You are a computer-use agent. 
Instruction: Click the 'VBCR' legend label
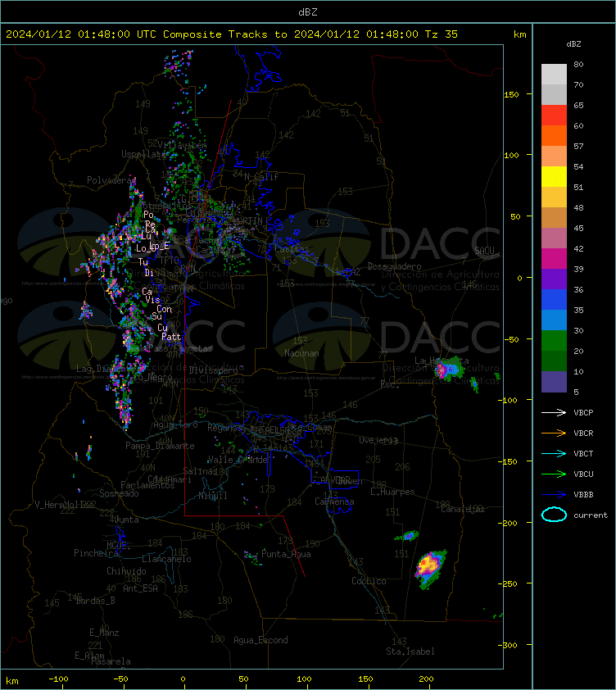point(583,433)
